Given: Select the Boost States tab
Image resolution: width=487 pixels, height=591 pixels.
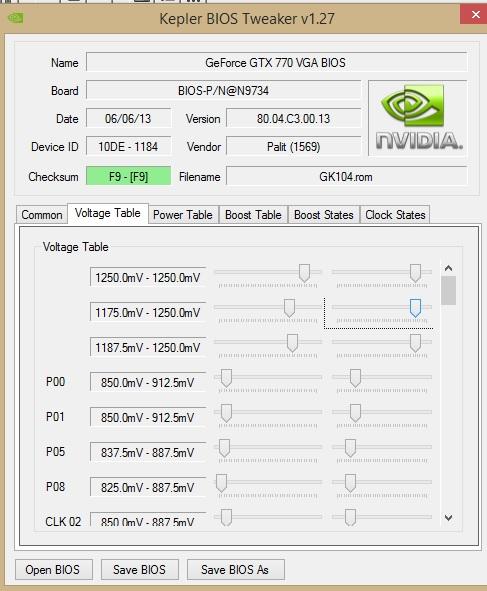Looking at the screenshot, I should pos(324,215).
